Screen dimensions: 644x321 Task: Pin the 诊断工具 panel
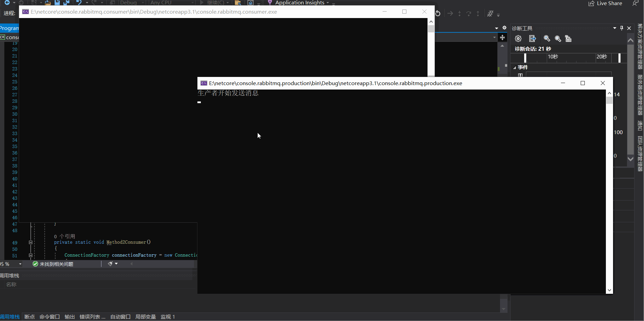pyautogui.click(x=622, y=28)
